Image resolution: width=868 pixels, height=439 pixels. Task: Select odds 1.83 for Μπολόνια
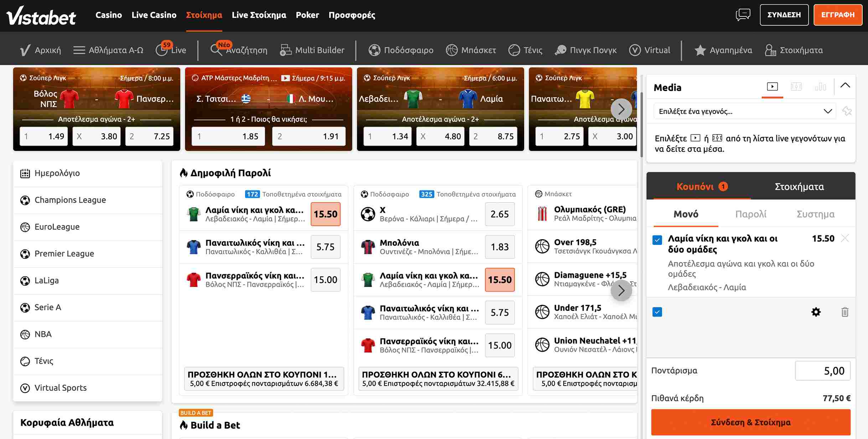pos(500,247)
